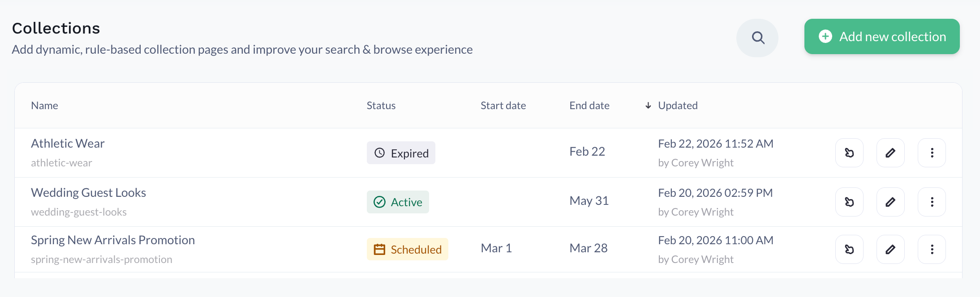Click the down arrow next to Updated
The height and width of the screenshot is (297, 980).
click(x=648, y=106)
